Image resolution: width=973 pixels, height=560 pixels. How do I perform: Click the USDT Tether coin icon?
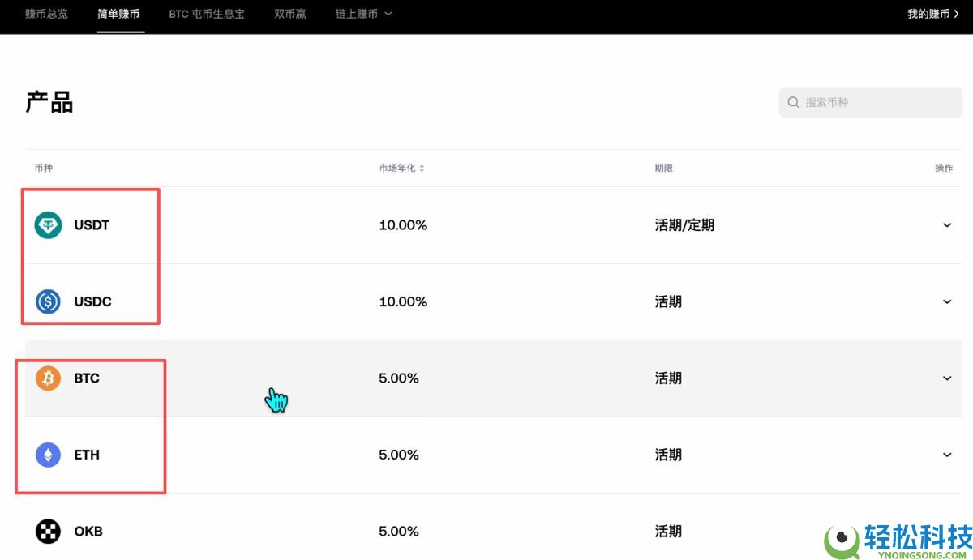[x=47, y=224]
